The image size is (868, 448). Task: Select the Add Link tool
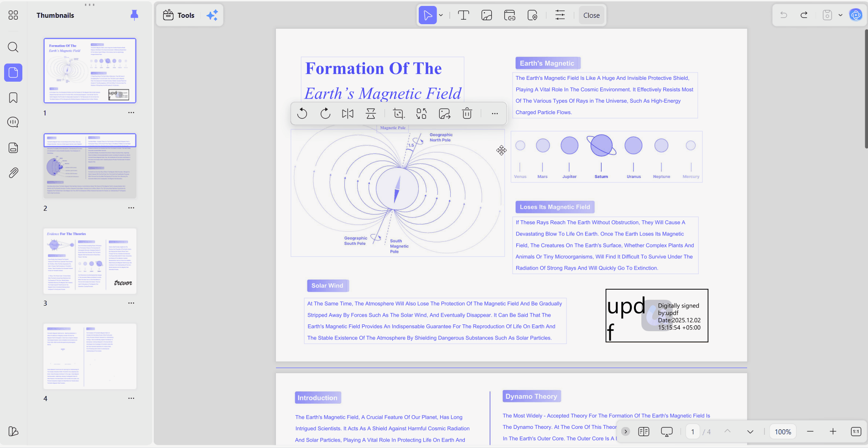point(509,15)
